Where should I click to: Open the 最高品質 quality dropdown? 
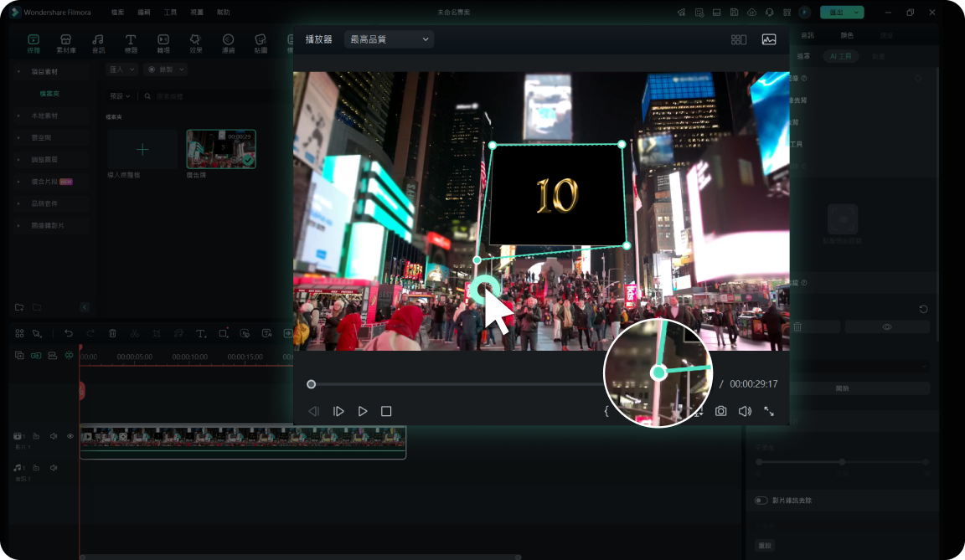pos(389,39)
